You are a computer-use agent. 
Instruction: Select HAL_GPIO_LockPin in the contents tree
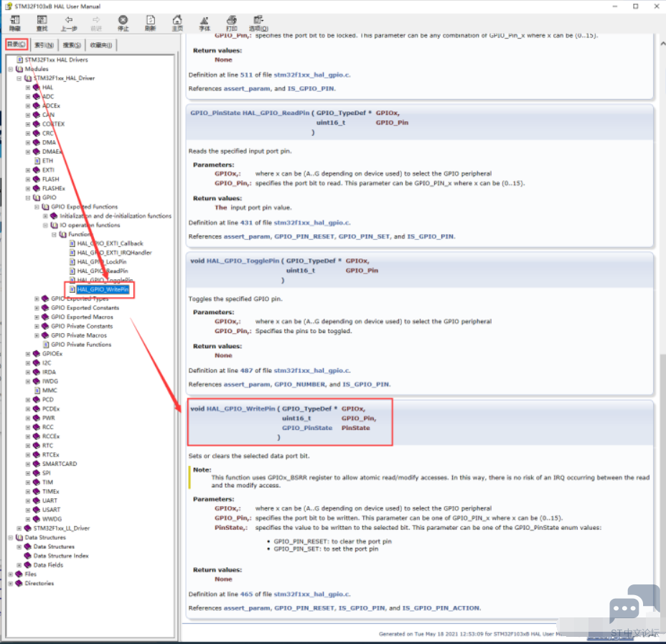pyautogui.click(x=101, y=262)
